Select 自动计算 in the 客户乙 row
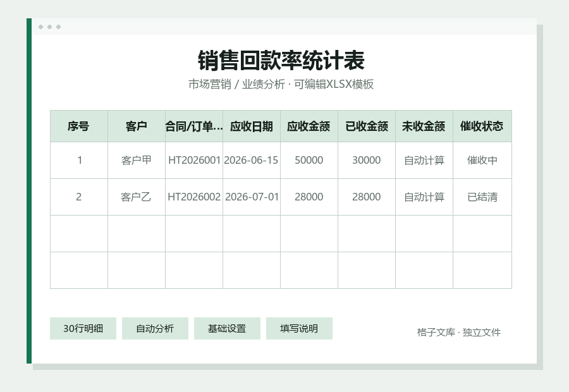Viewport: 569px width, 392px height. [424, 197]
